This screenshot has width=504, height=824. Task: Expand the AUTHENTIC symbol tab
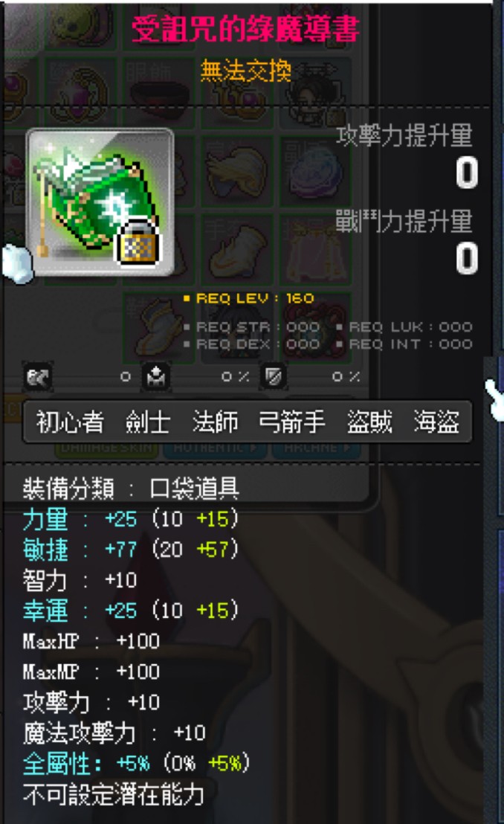click(214, 448)
